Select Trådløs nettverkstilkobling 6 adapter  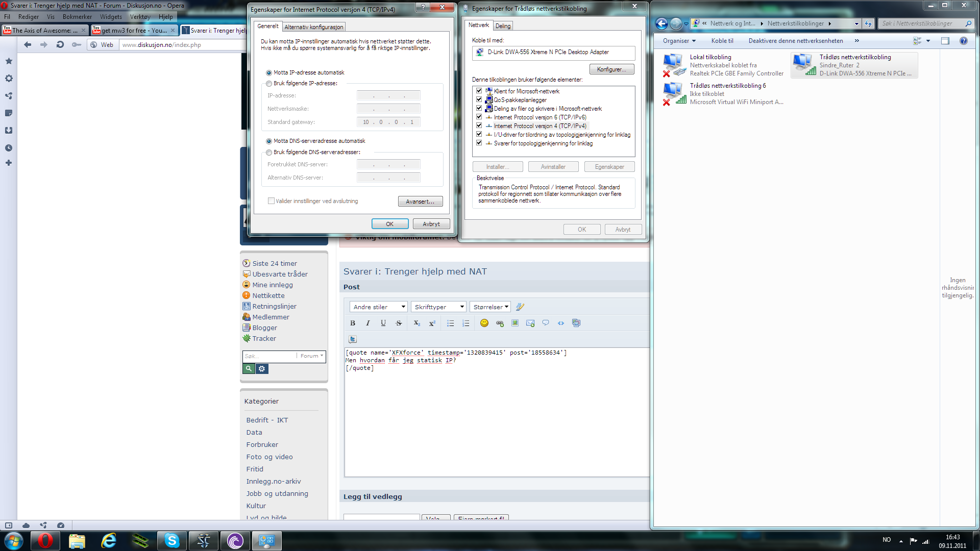[x=723, y=94]
